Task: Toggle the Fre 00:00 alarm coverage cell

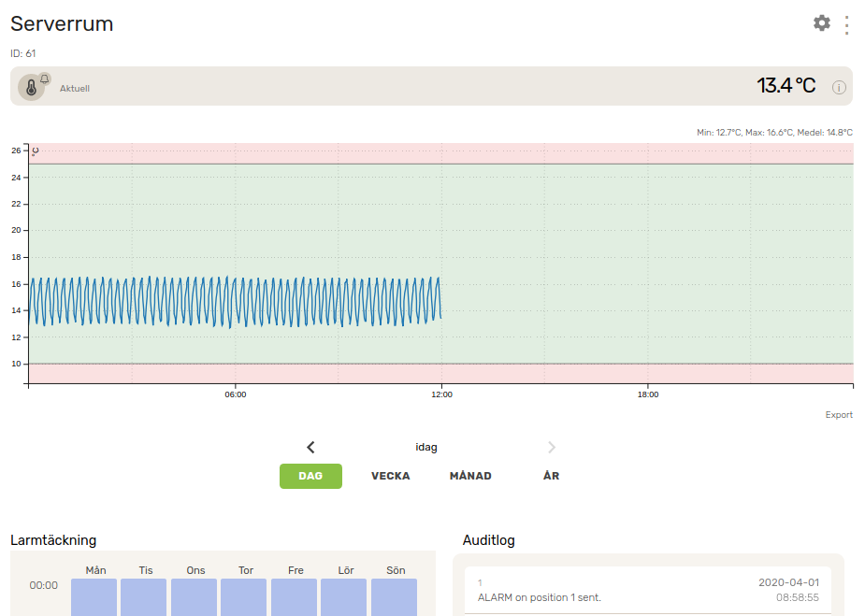Action: 294,596
